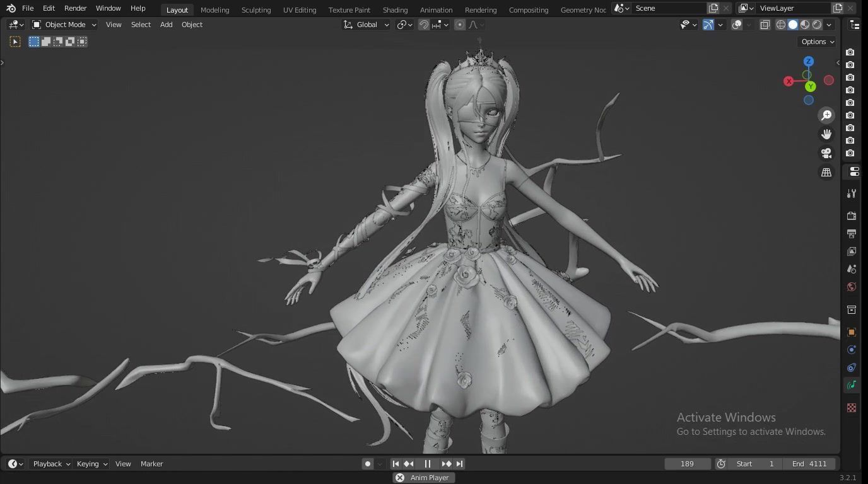Screen dimensions: 868x484
Task: Open snapping options dropdown
Action: [x=441, y=25]
